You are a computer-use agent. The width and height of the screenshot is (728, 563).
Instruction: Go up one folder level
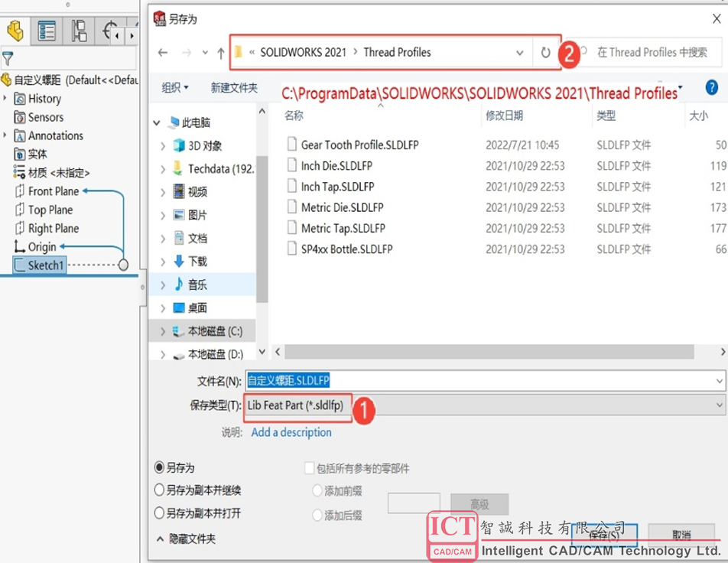point(221,53)
